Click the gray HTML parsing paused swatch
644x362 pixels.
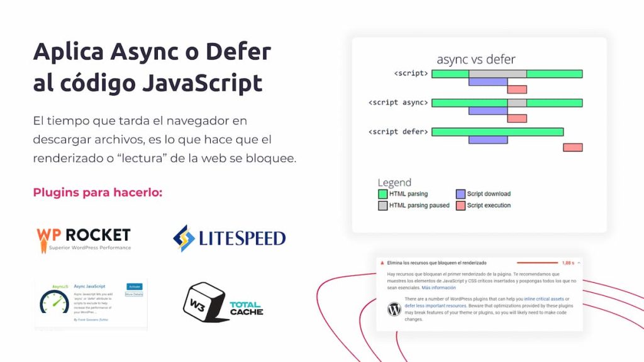(382, 206)
